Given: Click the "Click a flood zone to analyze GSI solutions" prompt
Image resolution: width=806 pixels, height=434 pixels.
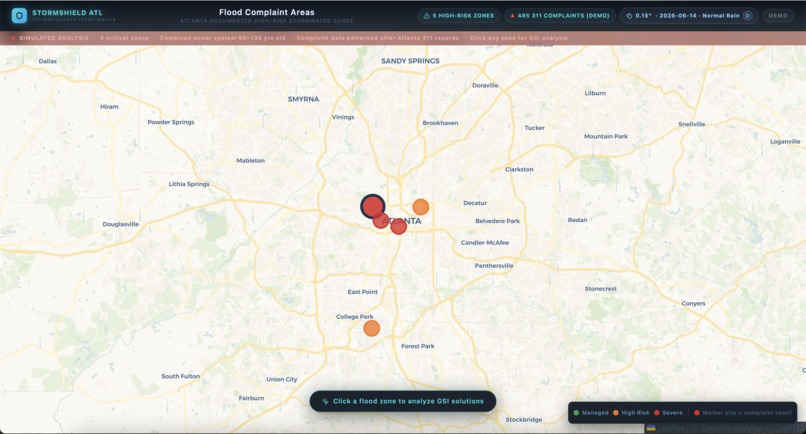Looking at the screenshot, I should point(403,401).
